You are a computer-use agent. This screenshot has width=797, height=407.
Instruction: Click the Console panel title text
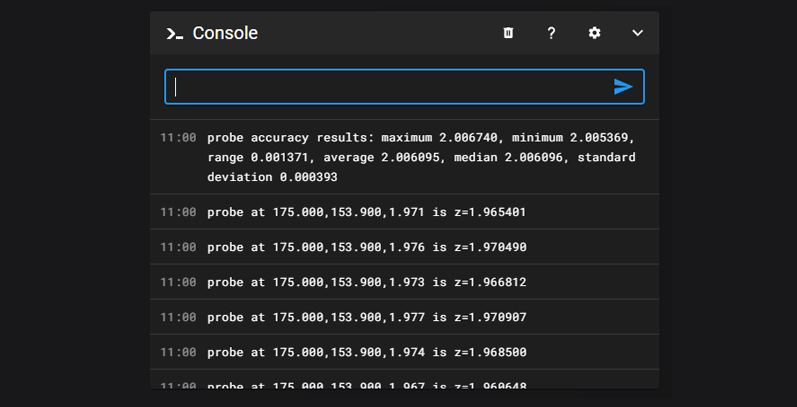click(x=225, y=33)
